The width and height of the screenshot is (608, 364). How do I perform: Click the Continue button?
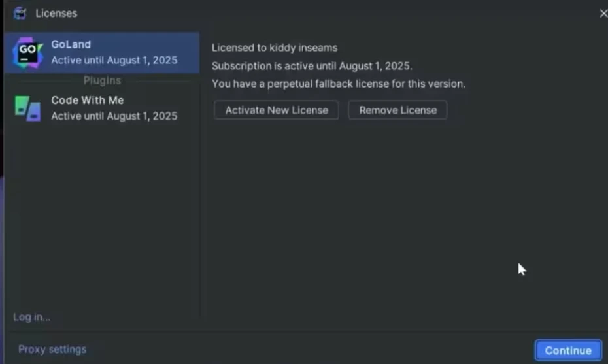pos(567,350)
